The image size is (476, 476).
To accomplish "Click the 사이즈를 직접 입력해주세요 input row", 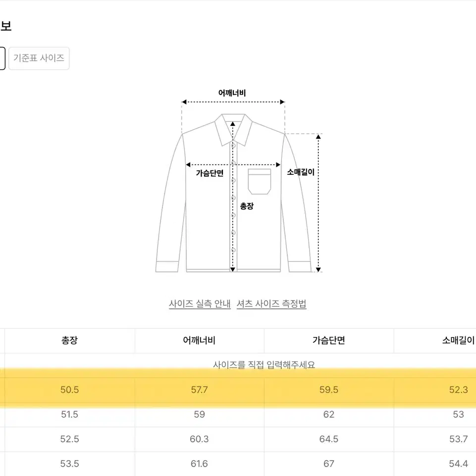I will click(x=264, y=365).
